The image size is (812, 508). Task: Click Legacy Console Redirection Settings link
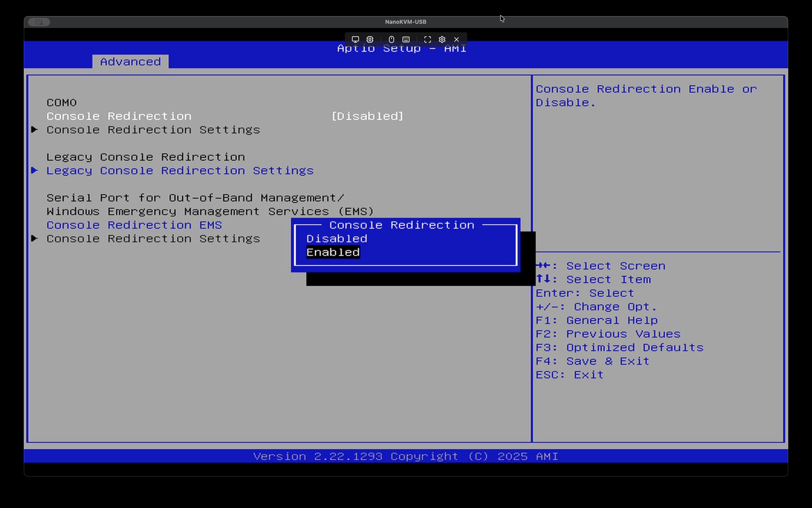[180, 171]
